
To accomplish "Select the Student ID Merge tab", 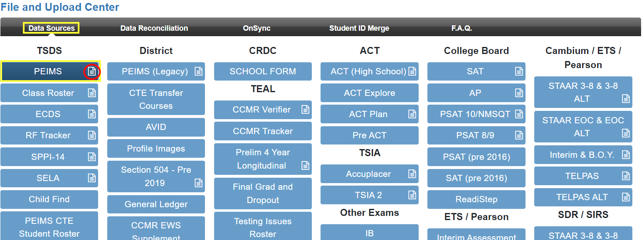I will 359,28.
